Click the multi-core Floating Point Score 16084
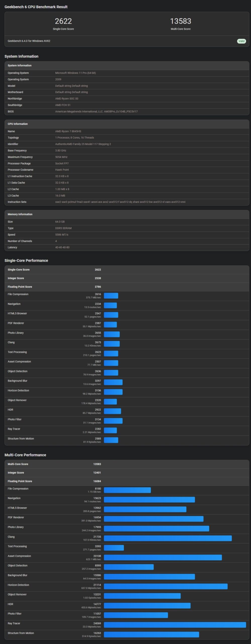The width and height of the screenshot is (251, 644). coord(97,481)
